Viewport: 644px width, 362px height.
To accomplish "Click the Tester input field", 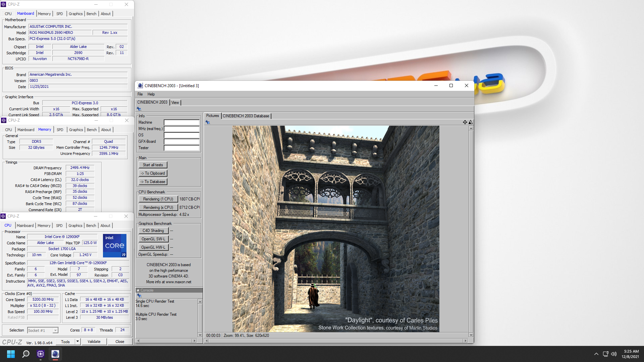I will (x=181, y=148).
